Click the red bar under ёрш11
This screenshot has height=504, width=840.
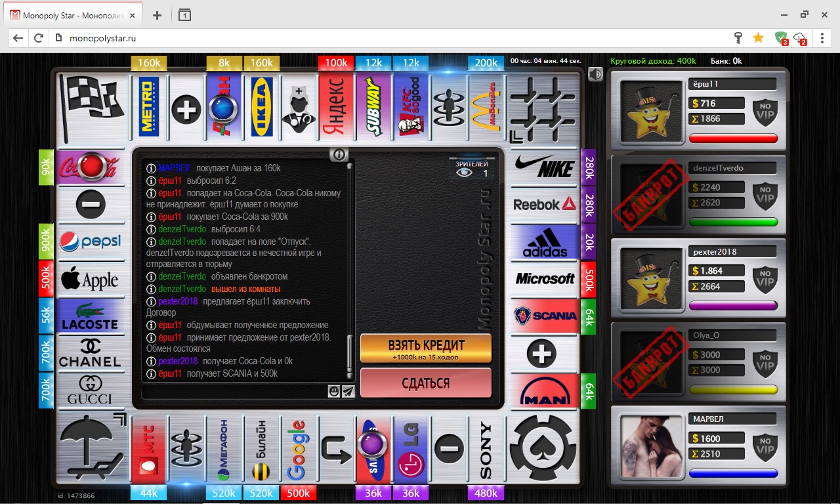pos(734,138)
